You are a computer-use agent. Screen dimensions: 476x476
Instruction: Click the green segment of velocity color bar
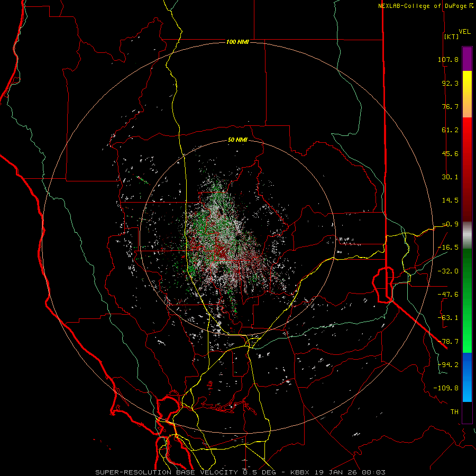[467, 300]
